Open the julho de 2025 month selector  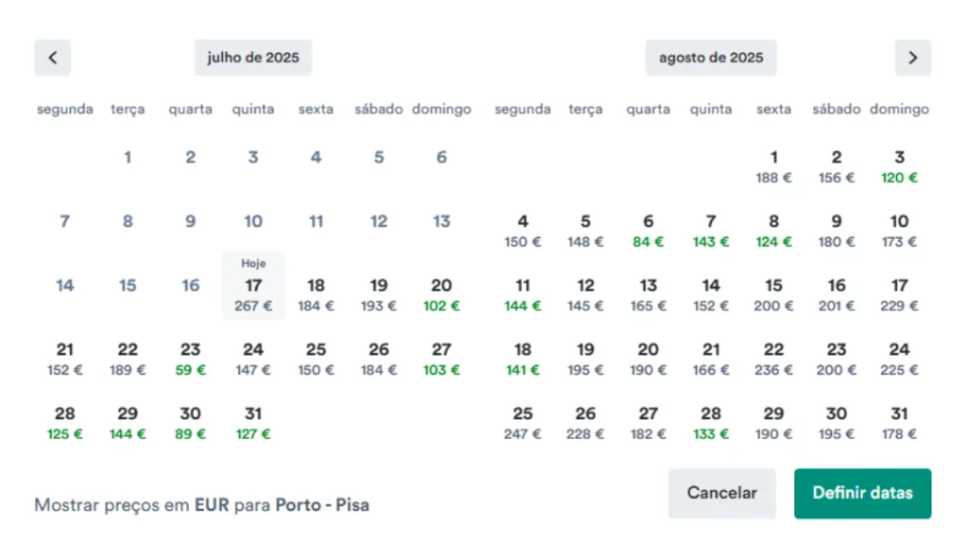tap(253, 58)
